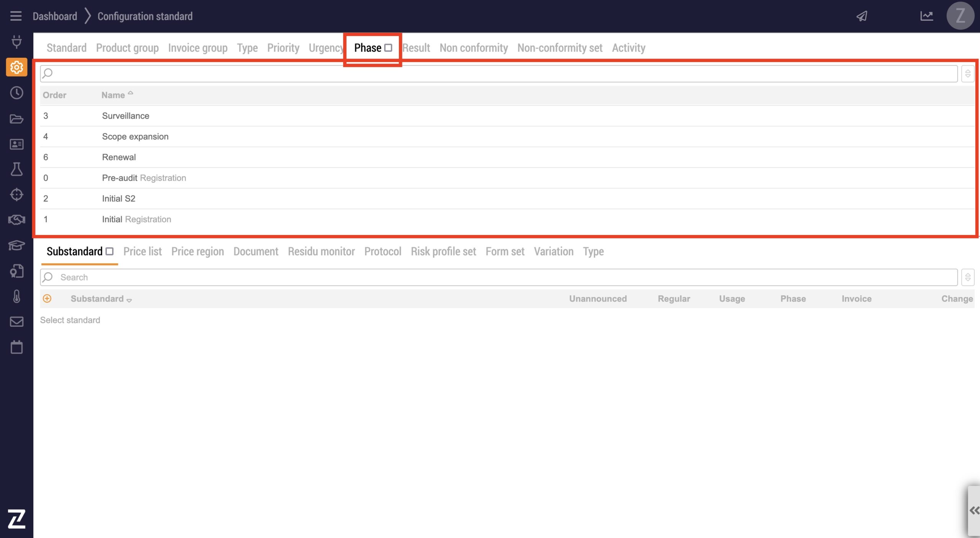The width and height of the screenshot is (980, 538).
Task: Switch to the Price list tab
Action: pos(142,251)
